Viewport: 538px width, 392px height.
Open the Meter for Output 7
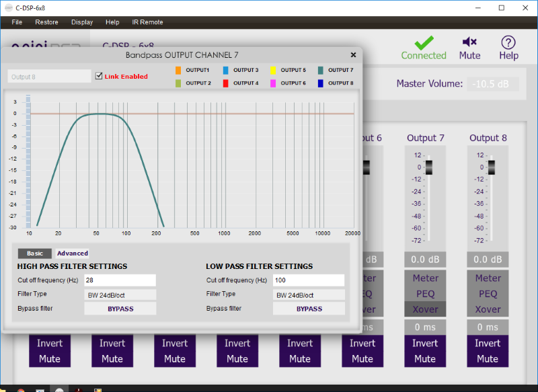(x=425, y=278)
